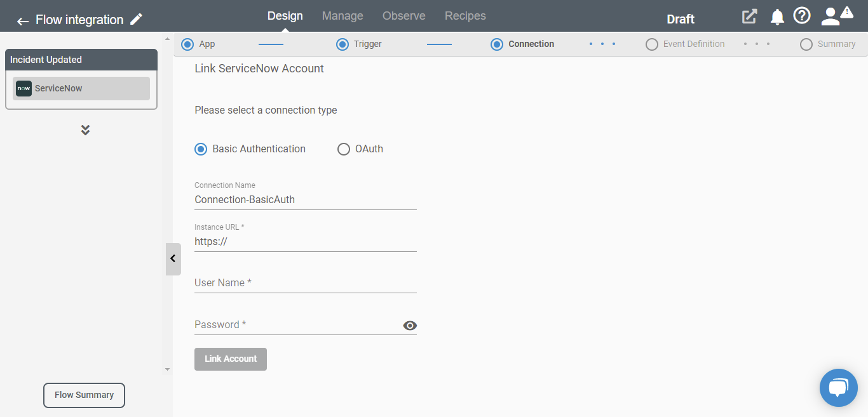This screenshot has width=868, height=417.
Task: Click the Link Account button
Action: coord(231,359)
